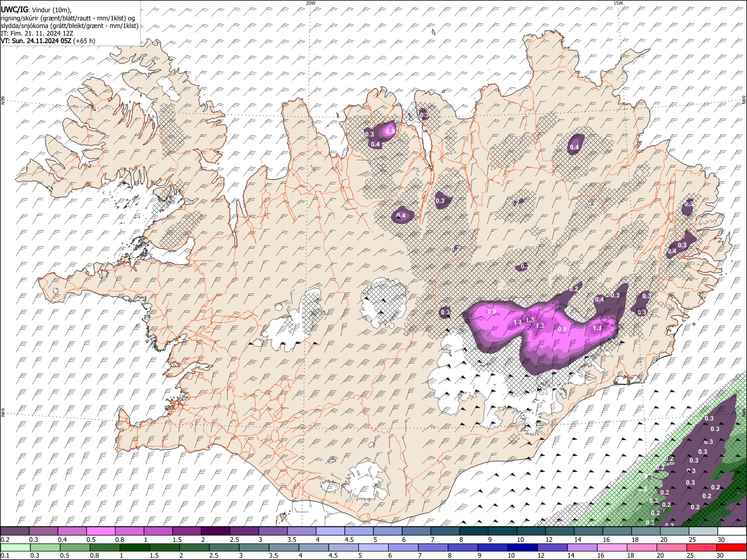Click the 2.5 swatch in the upper legend row
The width and height of the screenshot is (747, 560).
click(x=244, y=531)
